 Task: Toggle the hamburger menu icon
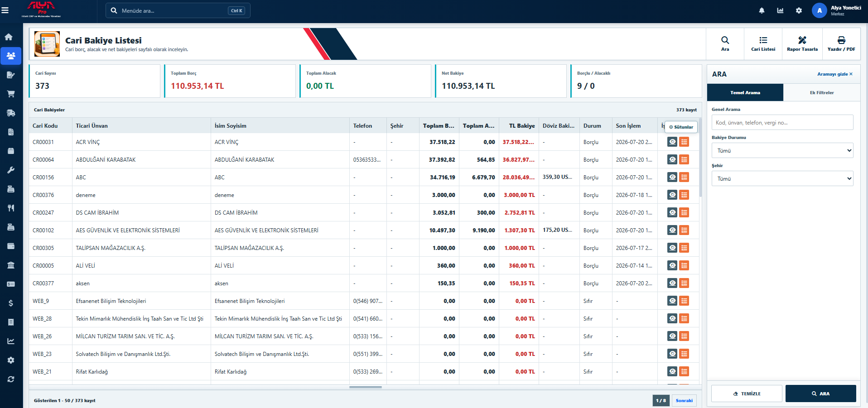coord(5,10)
